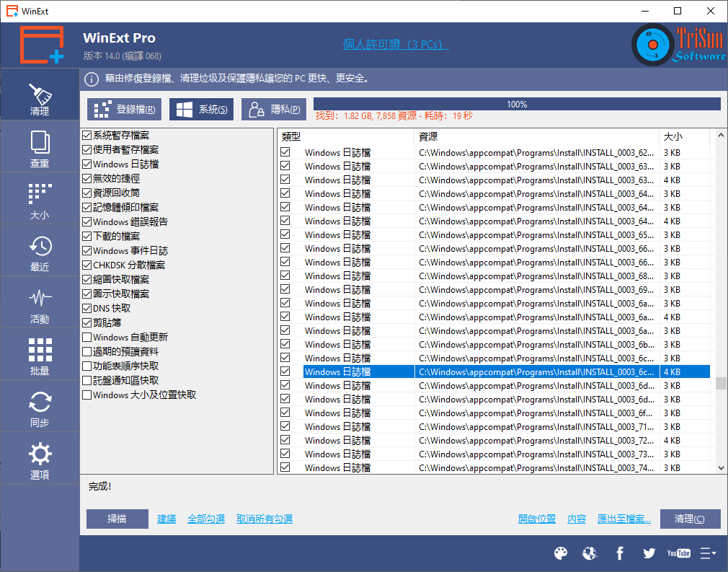Select the INSTALL_0003_65 resource path
The width and height of the screenshot is (728, 572).
pyautogui.click(x=536, y=234)
